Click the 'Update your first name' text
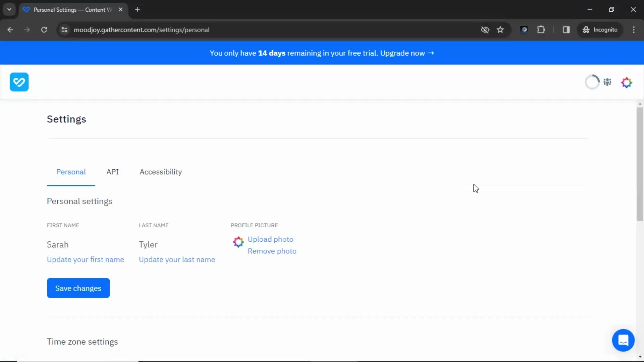The image size is (644, 362). pos(86,260)
